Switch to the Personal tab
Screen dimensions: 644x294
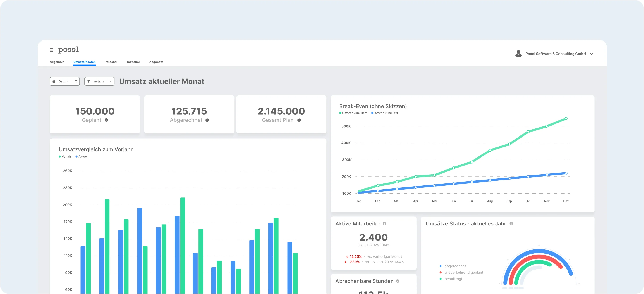click(111, 62)
